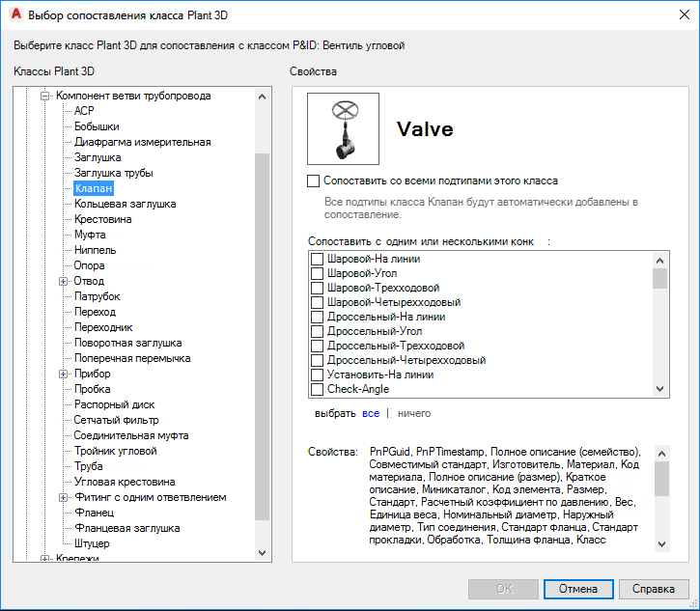Viewport: 700px width, 611px height.
Task: Select Поперечная перемычка tree item
Action: 132,358
